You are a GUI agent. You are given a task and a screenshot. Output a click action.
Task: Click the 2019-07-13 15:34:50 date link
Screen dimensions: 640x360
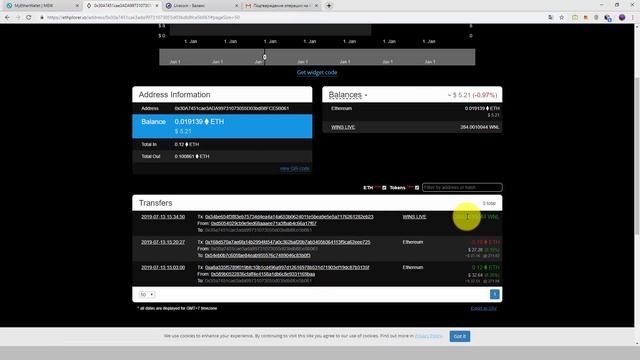163,217
